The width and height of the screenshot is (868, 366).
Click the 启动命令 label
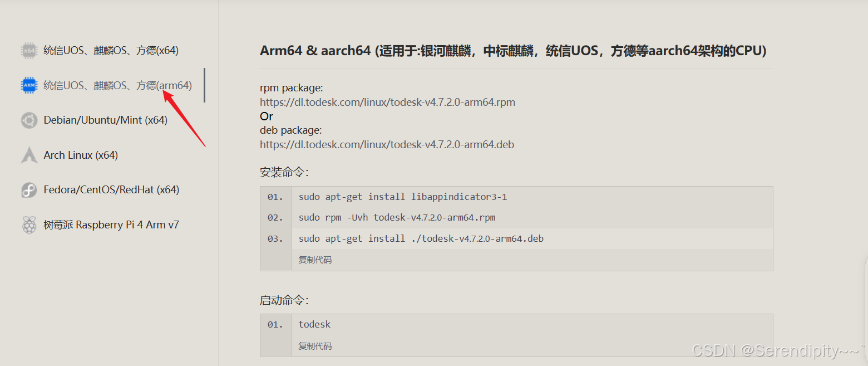[284, 300]
